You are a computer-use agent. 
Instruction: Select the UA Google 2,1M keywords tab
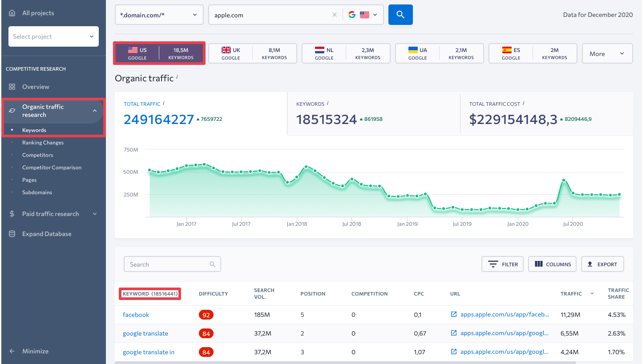click(x=440, y=53)
